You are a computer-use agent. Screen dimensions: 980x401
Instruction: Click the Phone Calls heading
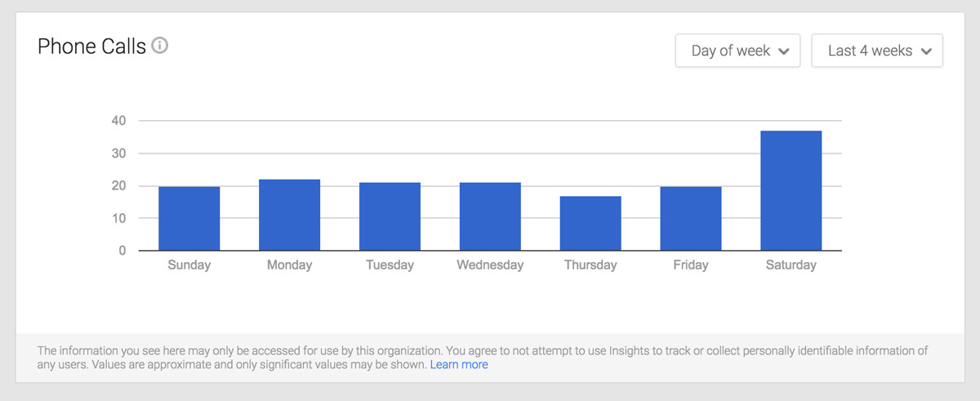pyautogui.click(x=91, y=47)
